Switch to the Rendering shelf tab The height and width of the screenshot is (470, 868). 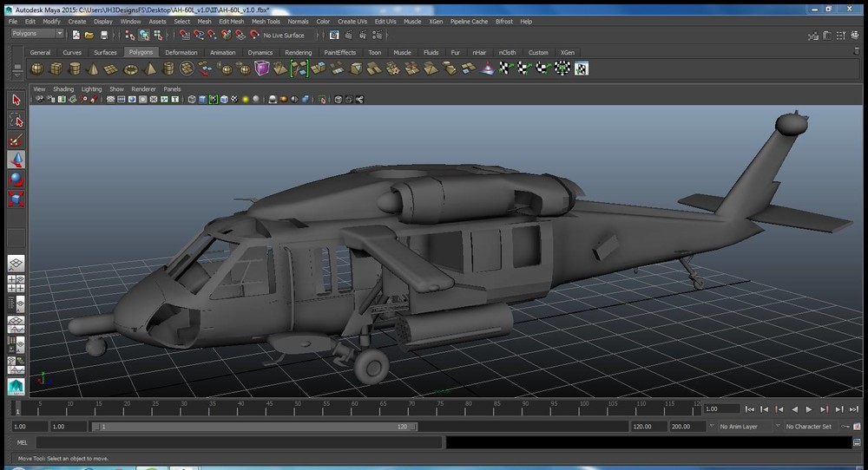click(x=298, y=52)
